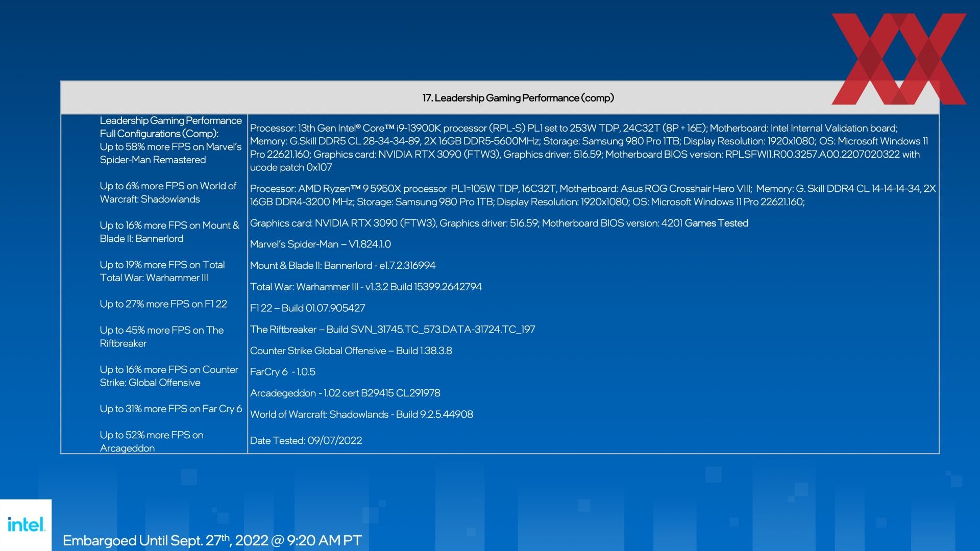Select 'Up to 16% more FPS on Counter Strike'

(169, 376)
